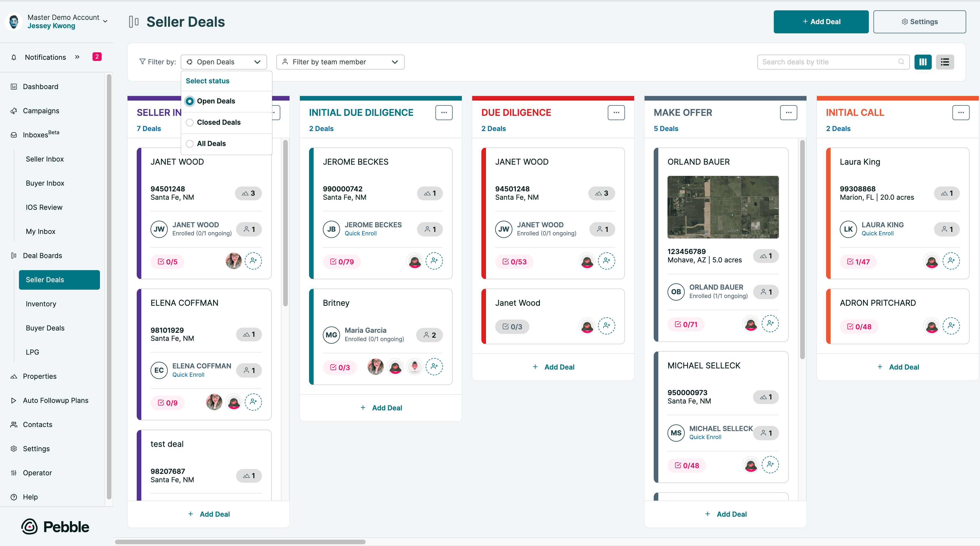Screen dimensions: 980x546
Task: Select All Deals radio option
Action: [x=190, y=144]
